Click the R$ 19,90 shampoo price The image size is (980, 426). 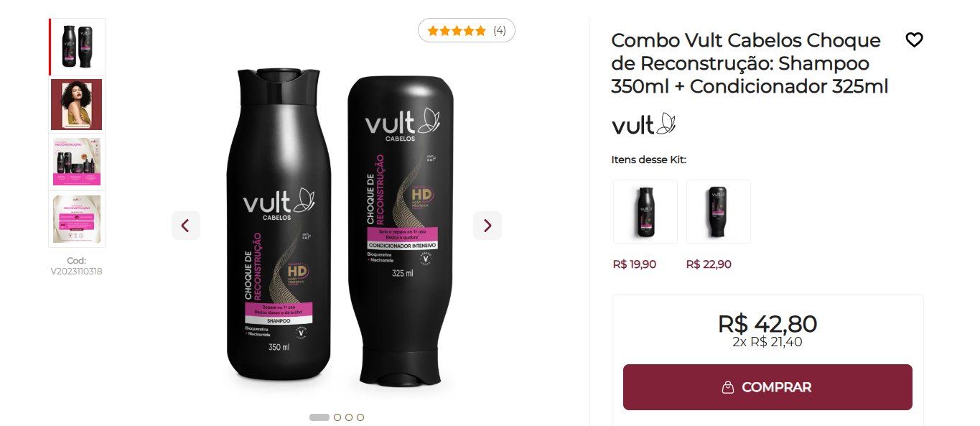[635, 264]
